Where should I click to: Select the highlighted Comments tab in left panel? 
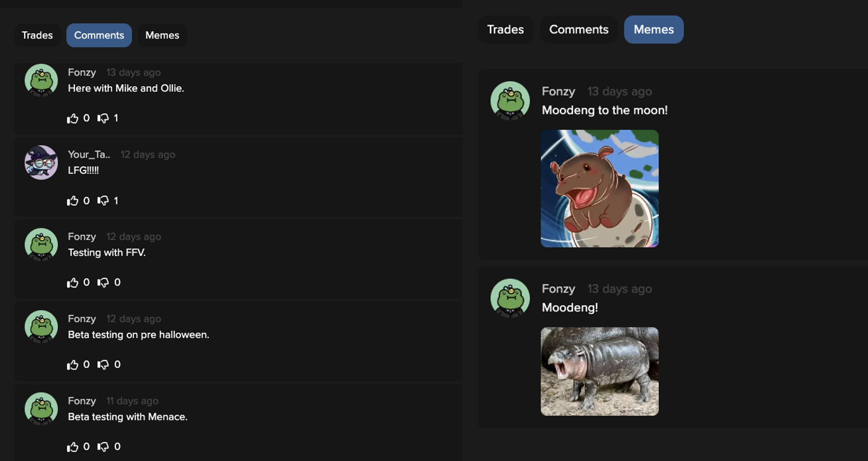pyautogui.click(x=99, y=35)
